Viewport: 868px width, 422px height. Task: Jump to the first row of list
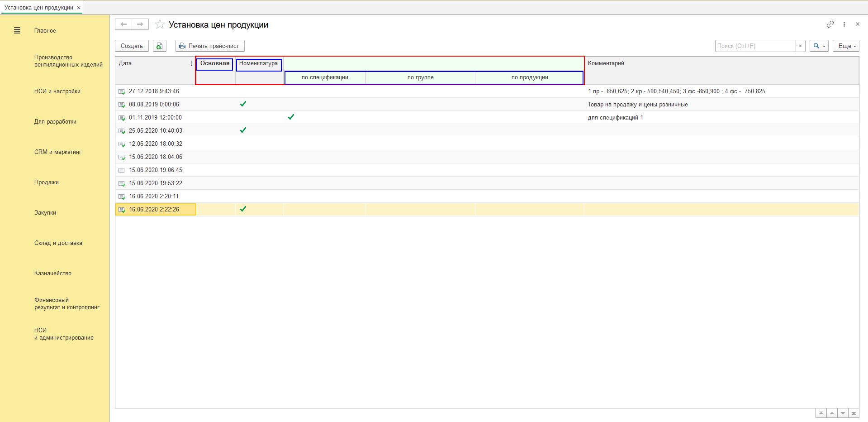[x=821, y=413]
